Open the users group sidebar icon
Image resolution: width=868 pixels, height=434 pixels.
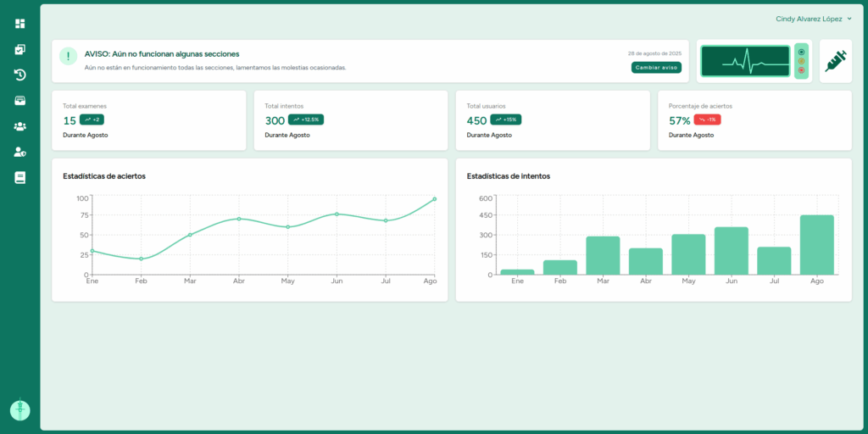coord(19,126)
